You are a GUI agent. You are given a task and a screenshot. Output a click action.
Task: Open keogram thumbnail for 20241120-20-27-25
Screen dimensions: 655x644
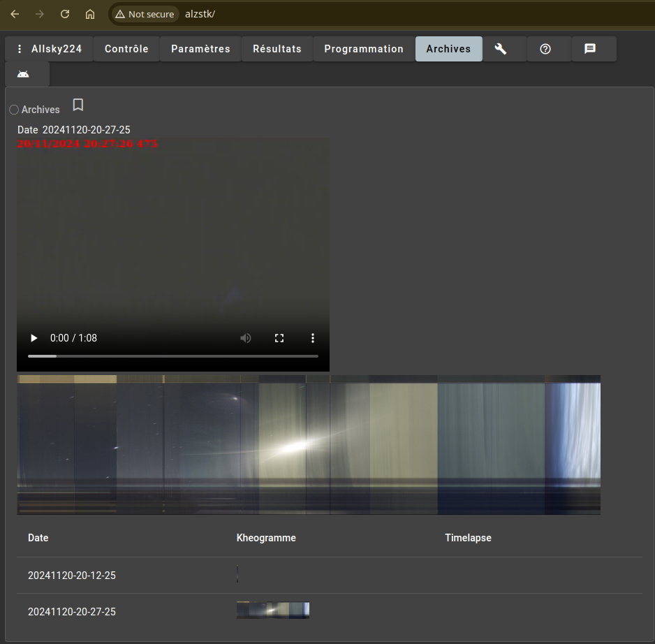(273, 610)
